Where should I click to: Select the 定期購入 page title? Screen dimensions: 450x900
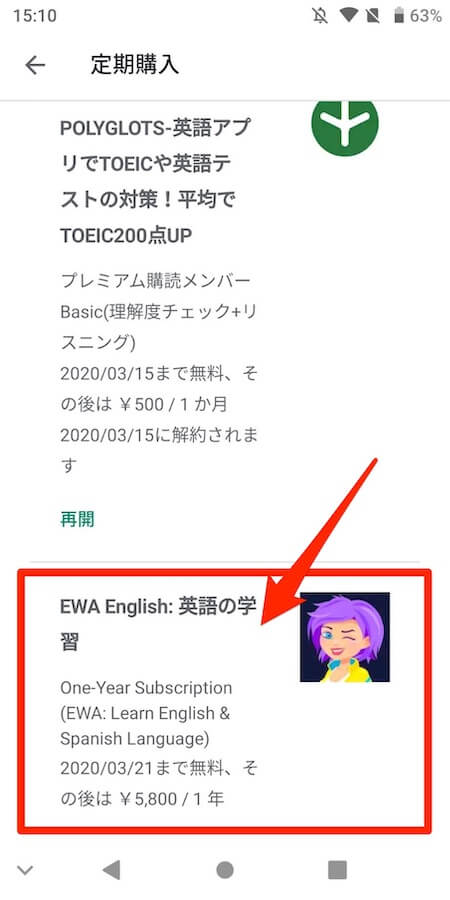[134, 65]
